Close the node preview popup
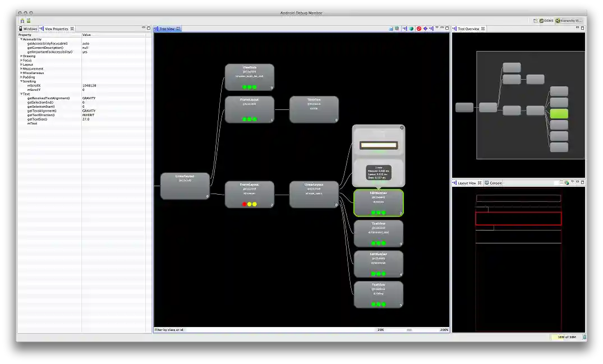 pyautogui.click(x=402, y=128)
